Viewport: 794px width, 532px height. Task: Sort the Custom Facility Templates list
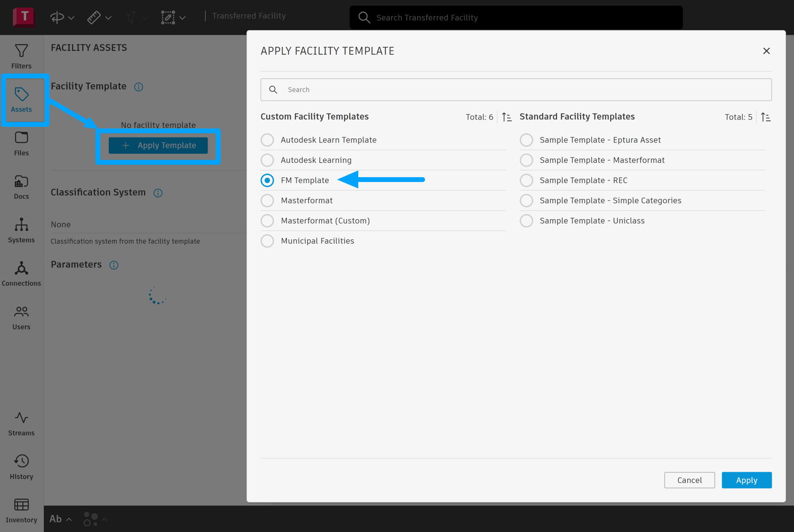tap(507, 117)
